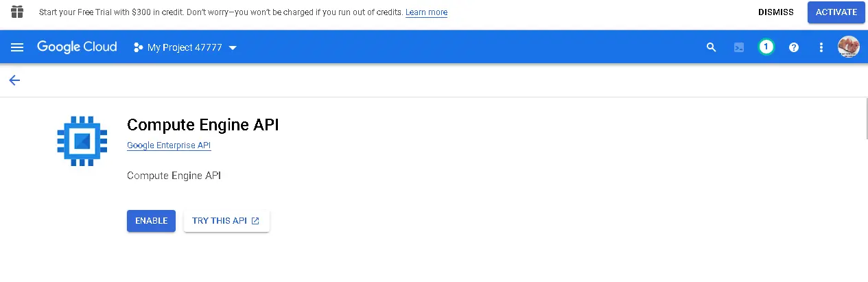868x282 pixels.
Task: Activate Cloud Shell terminal icon
Action: coord(739,47)
